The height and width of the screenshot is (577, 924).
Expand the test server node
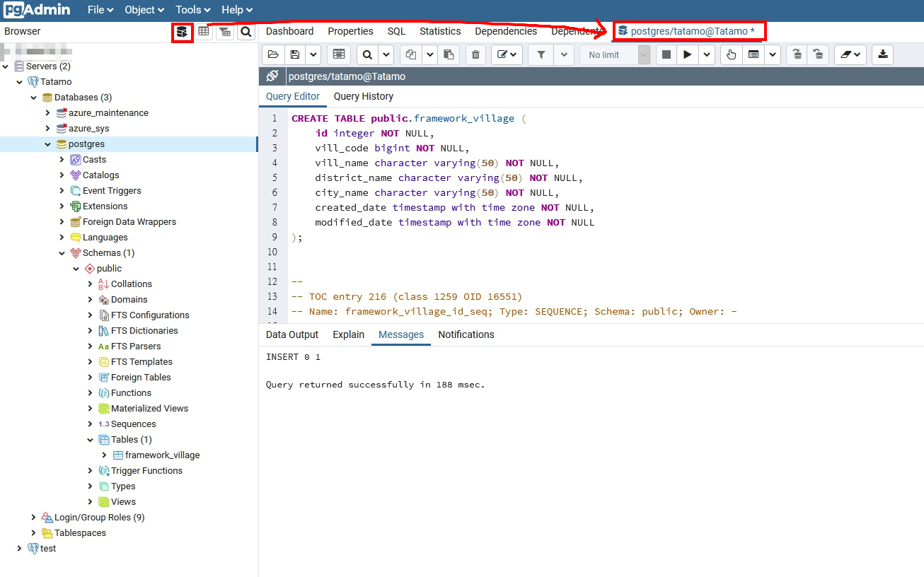[20, 549]
